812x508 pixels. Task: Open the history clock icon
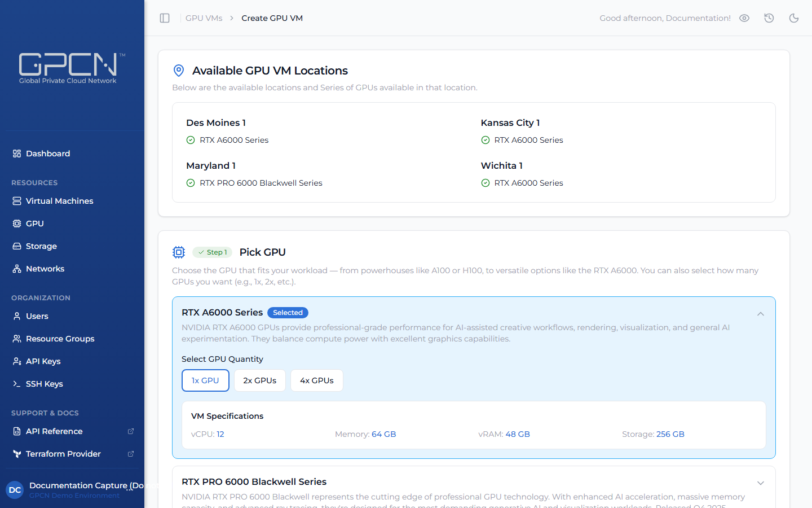769,18
